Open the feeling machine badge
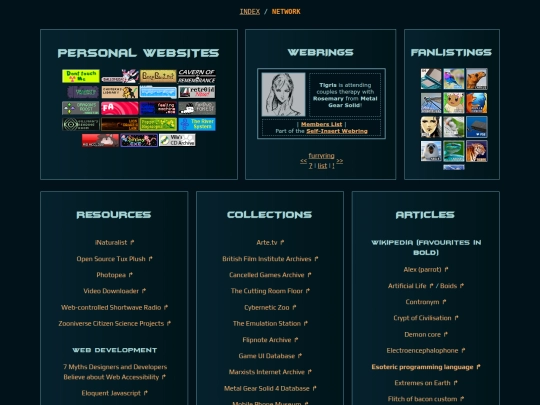Screen dimensions: 540x405 [158, 108]
